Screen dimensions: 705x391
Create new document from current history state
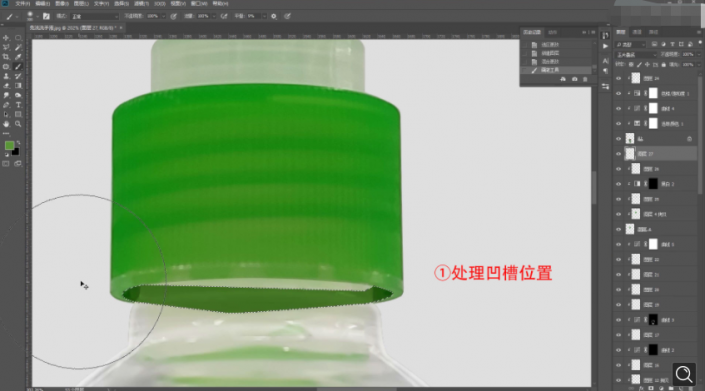coord(563,79)
